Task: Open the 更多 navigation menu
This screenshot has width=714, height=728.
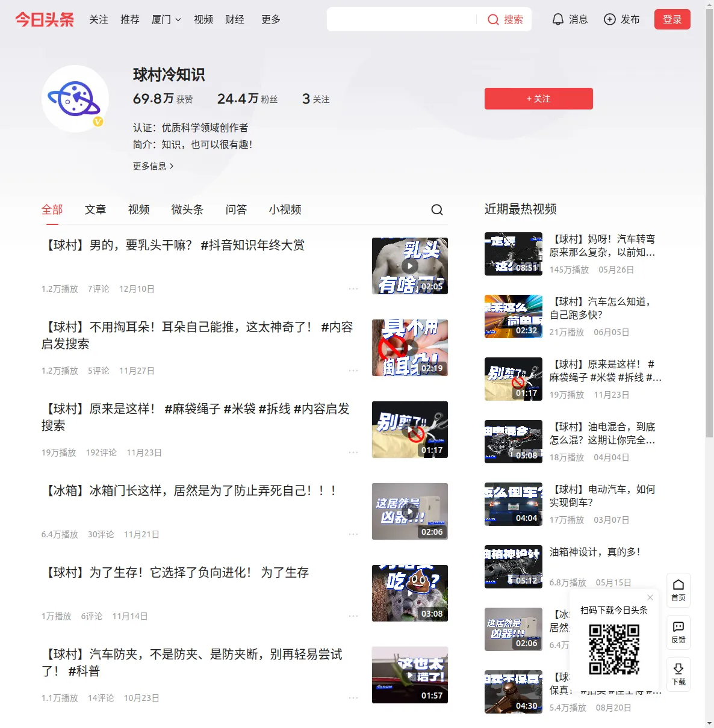Action: click(x=271, y=19)
